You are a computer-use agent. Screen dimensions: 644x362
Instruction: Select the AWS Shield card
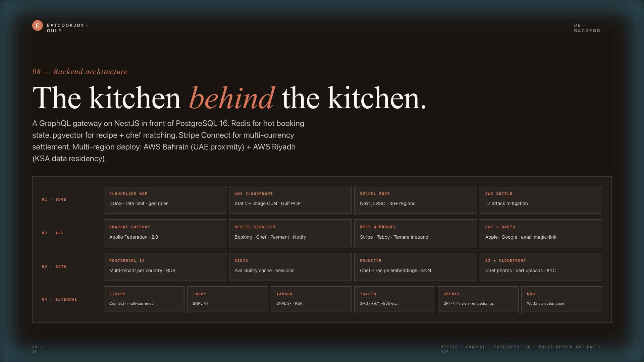click(541, 200)
